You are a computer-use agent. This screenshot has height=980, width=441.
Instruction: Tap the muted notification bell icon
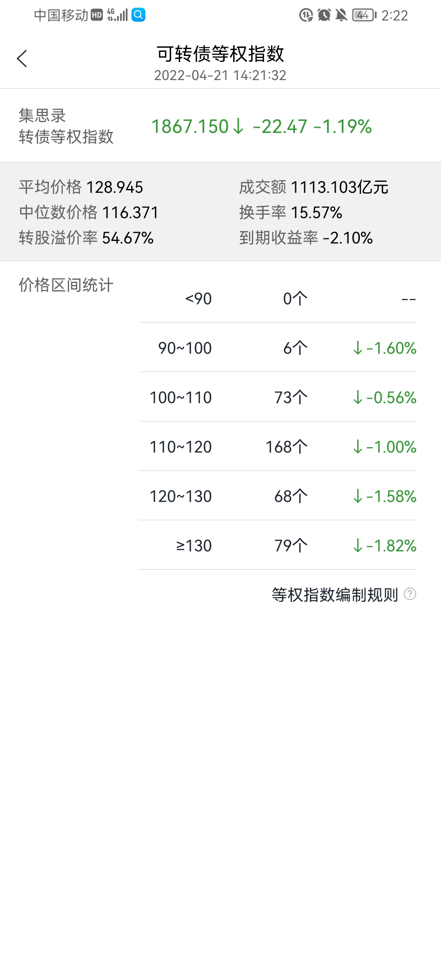click(341, 16)
